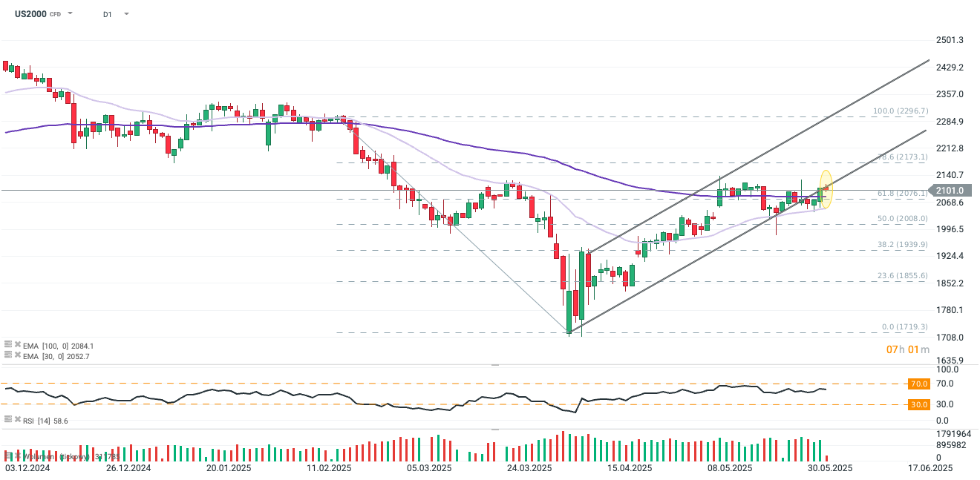The image size is (980, 480).
Task: Select the RSI 70.0 overbought level label
Action: 918,384
